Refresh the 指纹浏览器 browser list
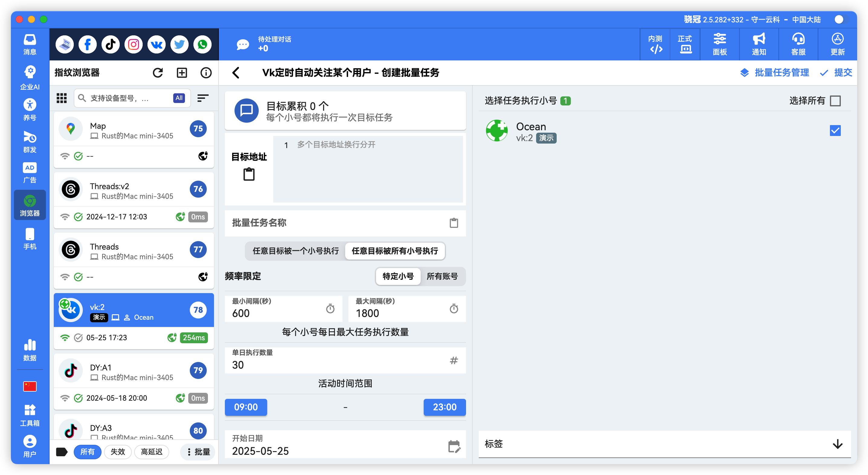Viewport: 868px width, 475px height. click(x=158, y=73)
